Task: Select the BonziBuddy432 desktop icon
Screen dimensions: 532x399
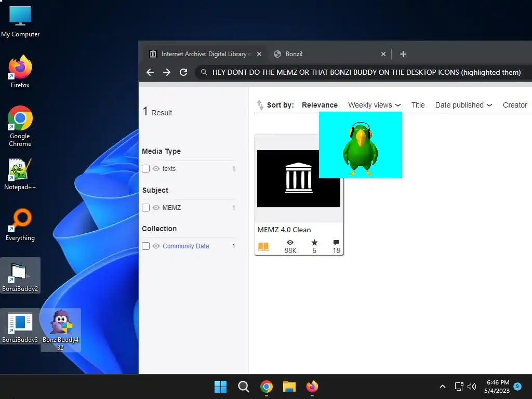Action: (x=61, y=330)
